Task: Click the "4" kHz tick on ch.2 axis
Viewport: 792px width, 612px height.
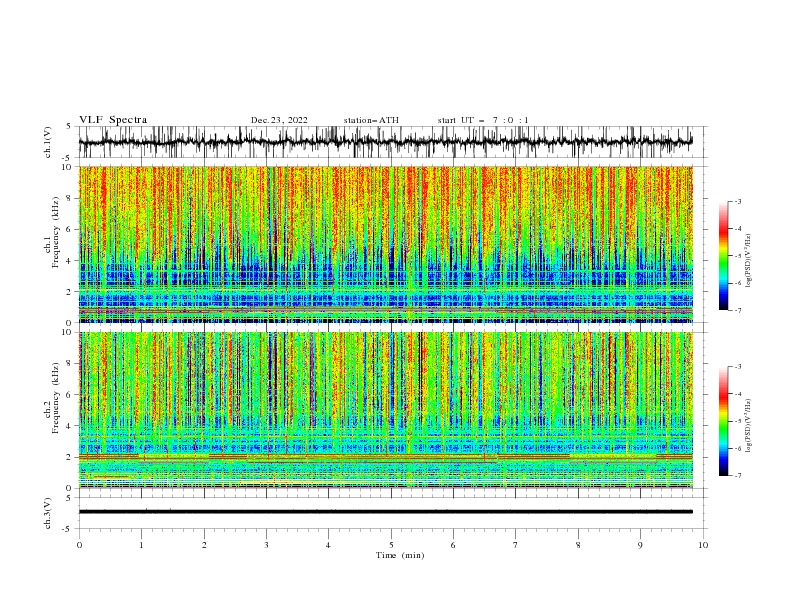Action: [x=69, y=426]
